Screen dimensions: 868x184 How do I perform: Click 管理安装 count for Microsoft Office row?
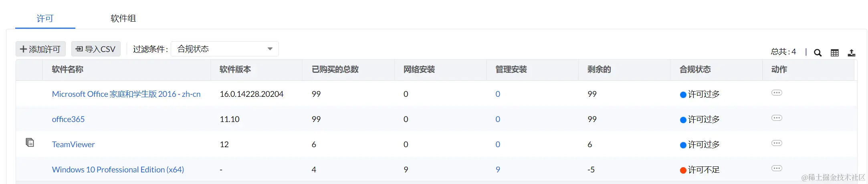click(x=498, y=94)
